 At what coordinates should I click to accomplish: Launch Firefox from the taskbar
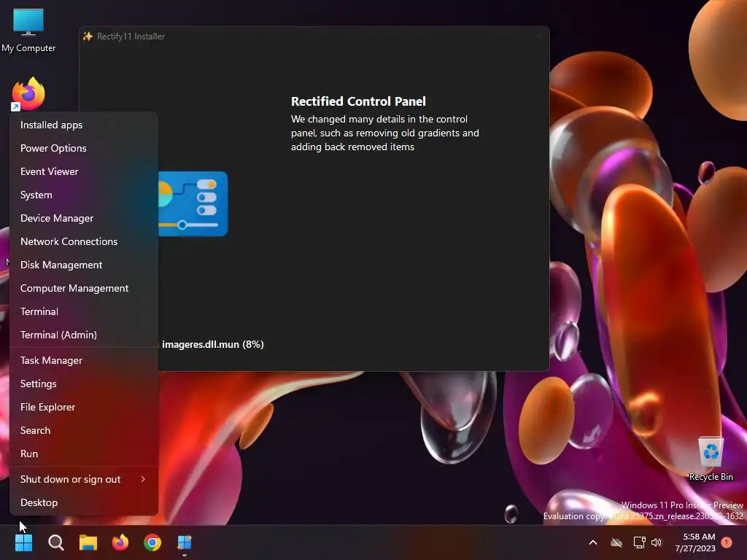(x=120, y=542)
